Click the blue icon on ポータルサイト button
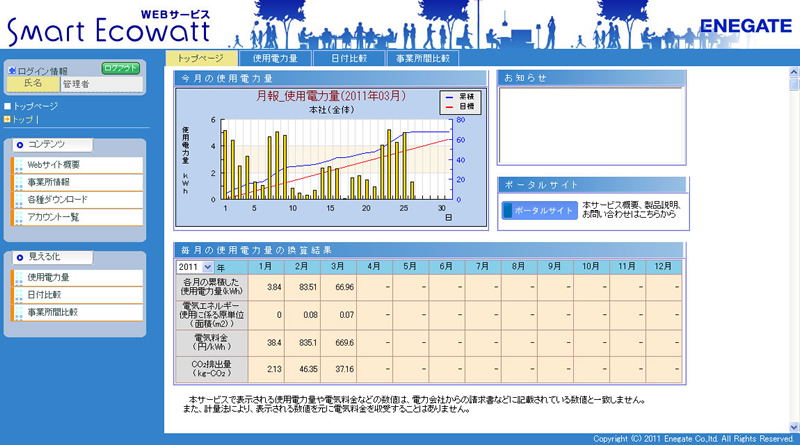Image resolution: width=800 pixels, height=445 pixels. (x=508, y=210)
